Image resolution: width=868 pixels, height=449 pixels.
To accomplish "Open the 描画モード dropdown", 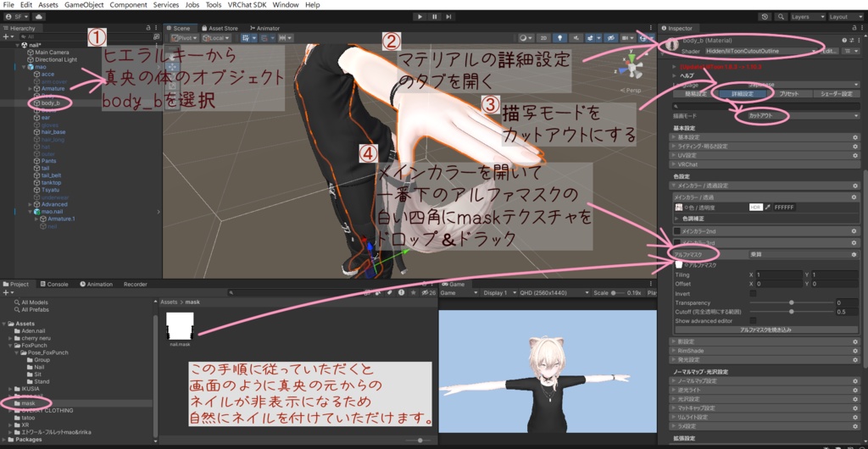I will point(804,116).
